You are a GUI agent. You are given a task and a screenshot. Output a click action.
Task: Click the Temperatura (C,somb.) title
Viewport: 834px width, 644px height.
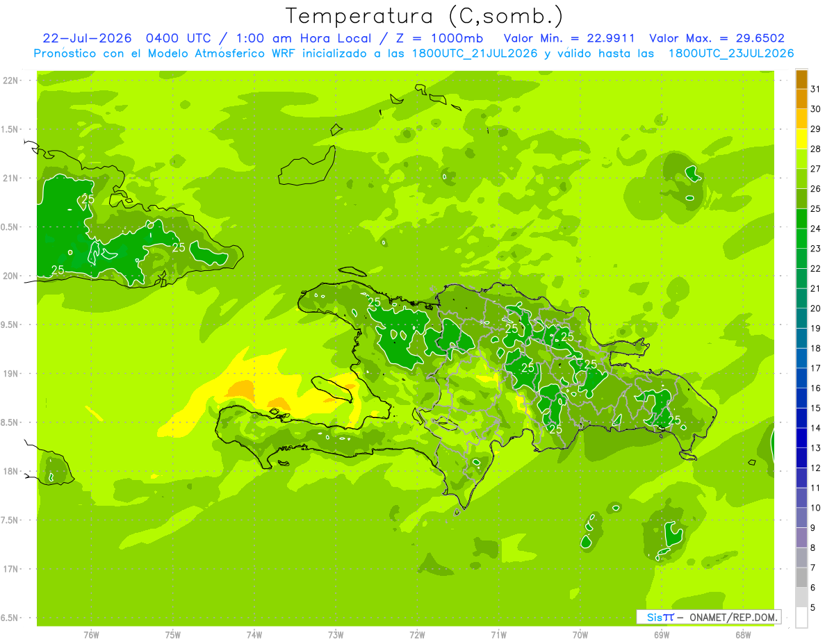coord(424,16)
